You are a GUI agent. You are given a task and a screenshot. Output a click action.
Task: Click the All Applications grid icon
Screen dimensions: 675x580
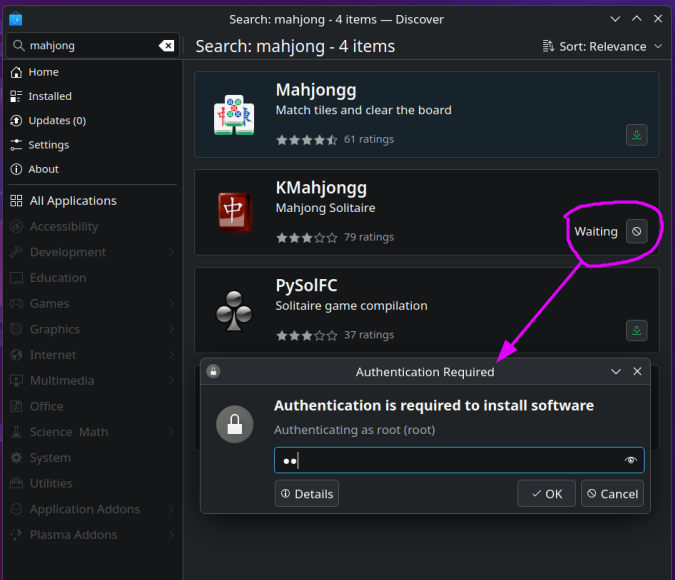pos(16,201)
